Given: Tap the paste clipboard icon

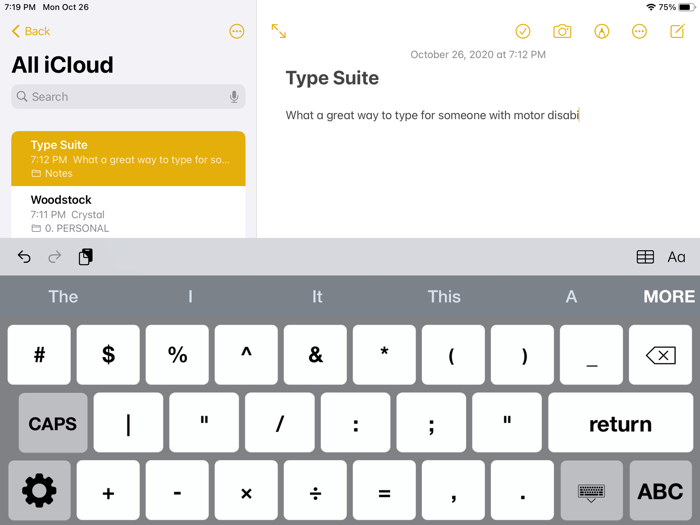Looking at the screenshot, I should point(85,257).
